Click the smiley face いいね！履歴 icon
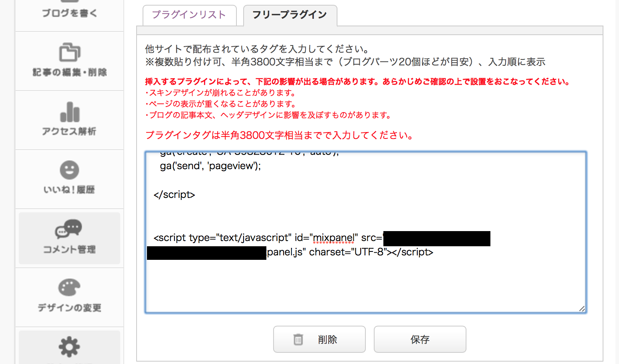The image size is (619, 364). point(69,170)
